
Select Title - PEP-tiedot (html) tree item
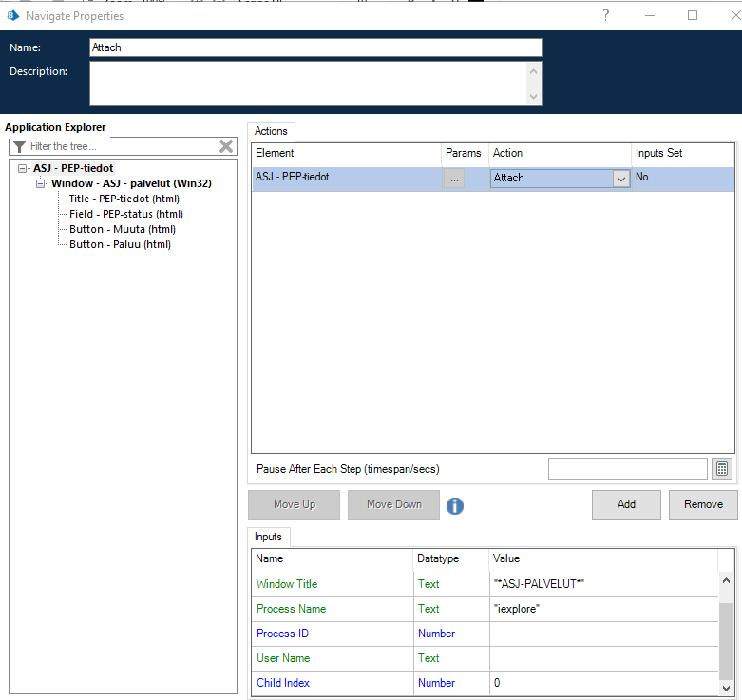[x=124, y=199]
